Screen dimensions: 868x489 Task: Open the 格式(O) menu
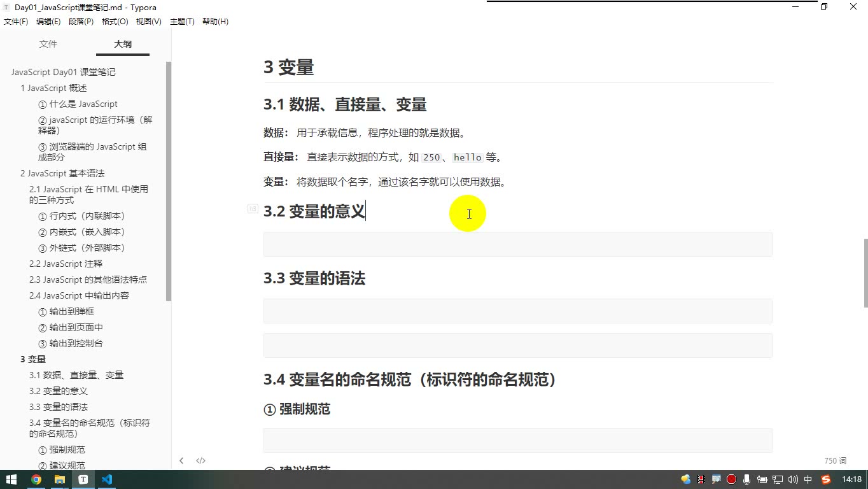tap(115, 22)
